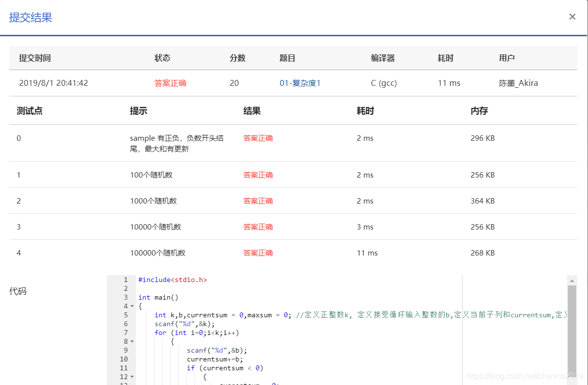
Task: Select the 100000个随机数 hint
Action: (158, 253)
